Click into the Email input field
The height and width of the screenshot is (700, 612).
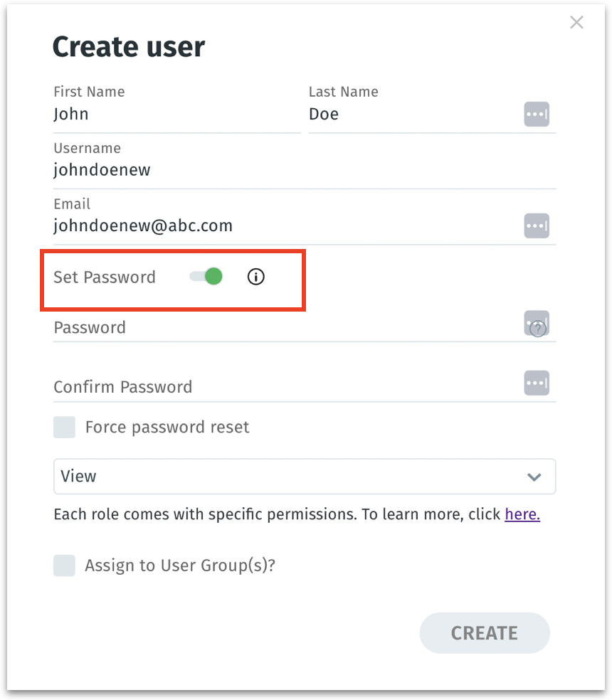click(285, 226)
